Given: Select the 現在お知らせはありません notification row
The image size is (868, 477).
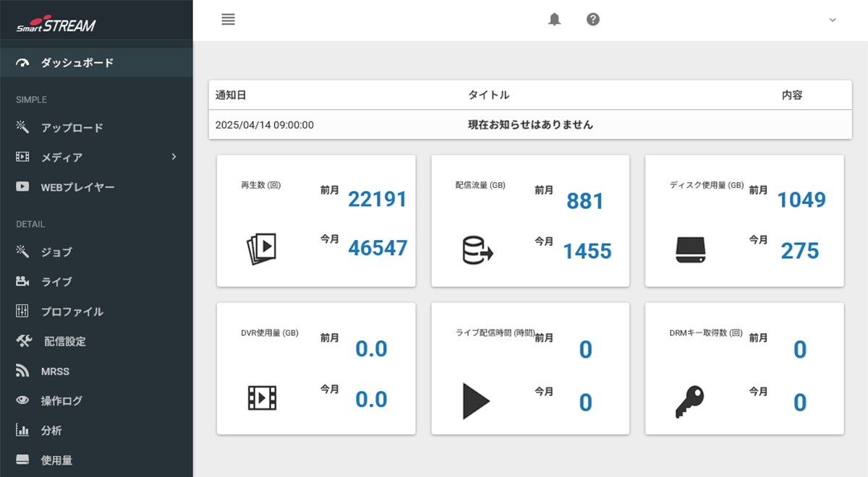Looking at the screenshot, I should [530, 124].
